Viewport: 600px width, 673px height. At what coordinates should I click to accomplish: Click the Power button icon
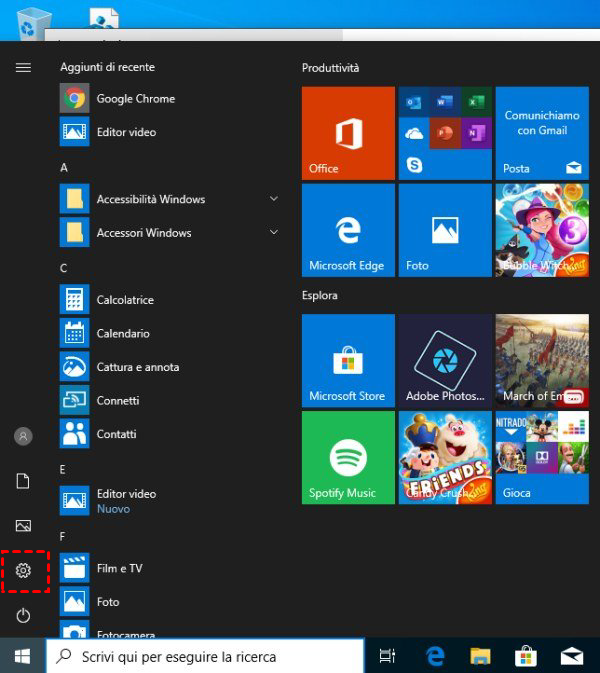[x=24, y=615]
